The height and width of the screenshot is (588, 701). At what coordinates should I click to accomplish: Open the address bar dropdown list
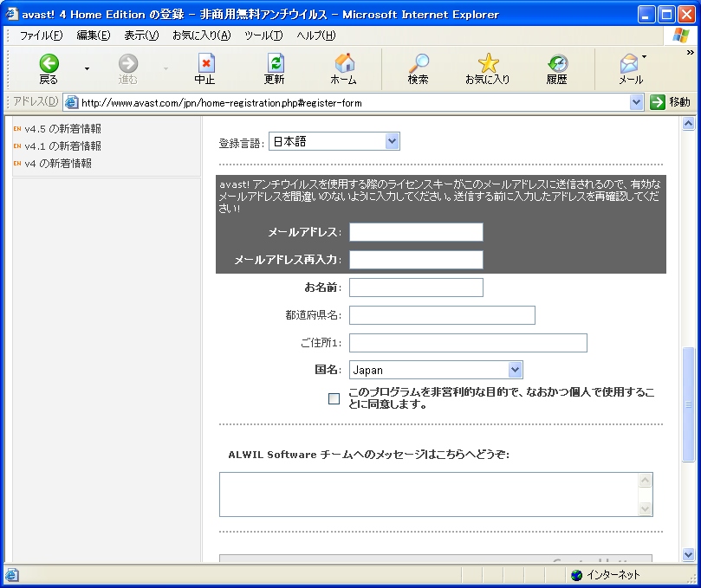tap(636, 102)
